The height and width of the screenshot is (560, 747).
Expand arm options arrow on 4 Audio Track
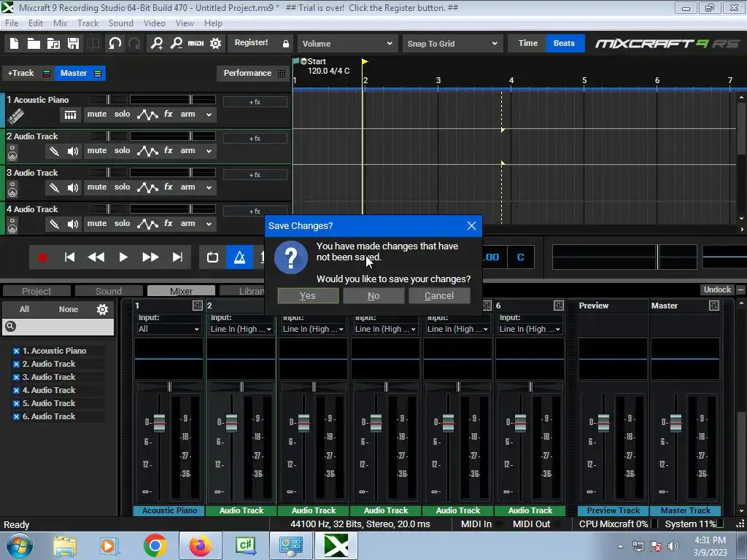[x=209, y=225]
